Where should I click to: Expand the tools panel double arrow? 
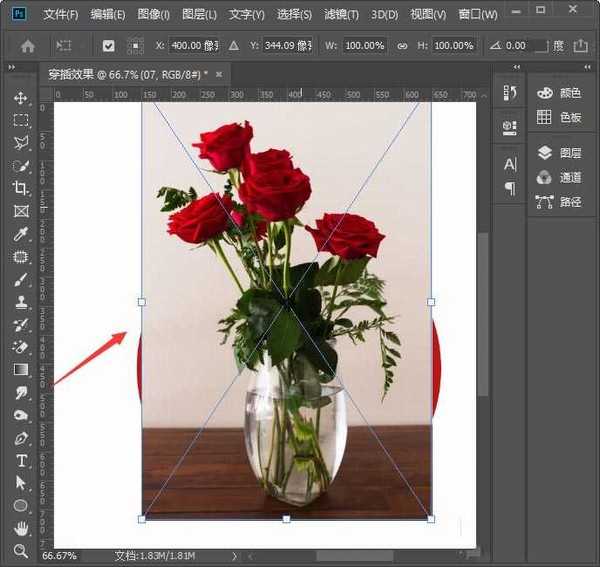click(x=11, y=66)
